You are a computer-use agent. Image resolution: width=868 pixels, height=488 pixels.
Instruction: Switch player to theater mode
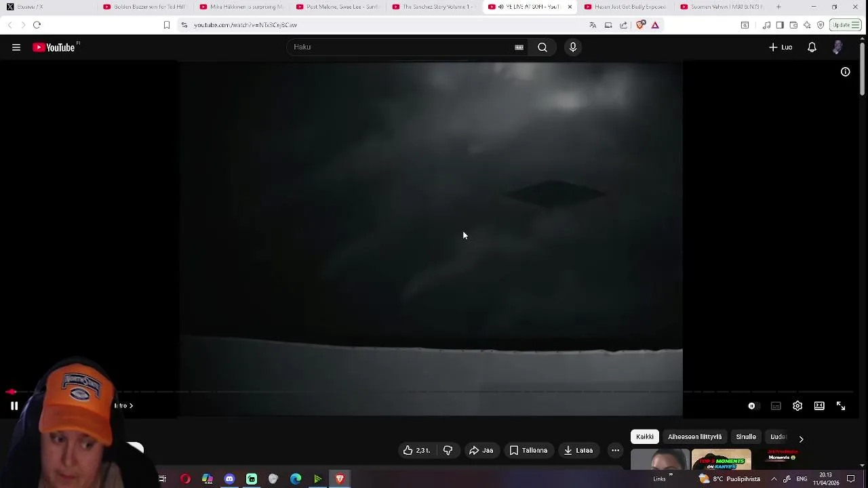(819, 406)
